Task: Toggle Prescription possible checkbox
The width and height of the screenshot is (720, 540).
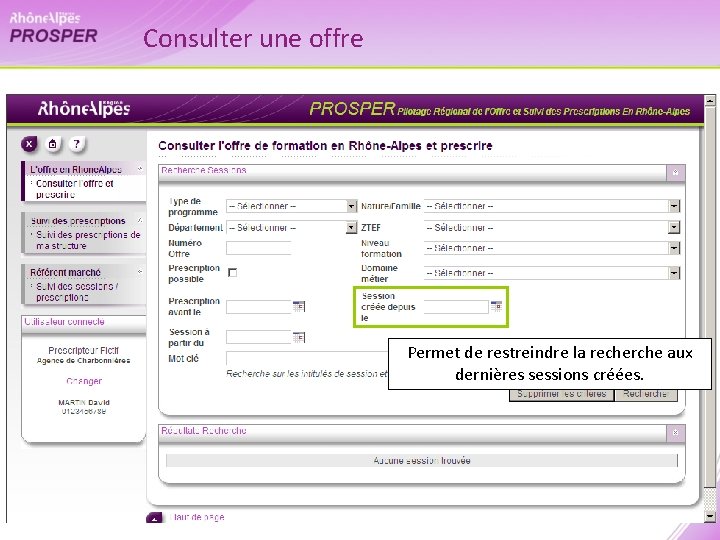Action: (233, 273)
